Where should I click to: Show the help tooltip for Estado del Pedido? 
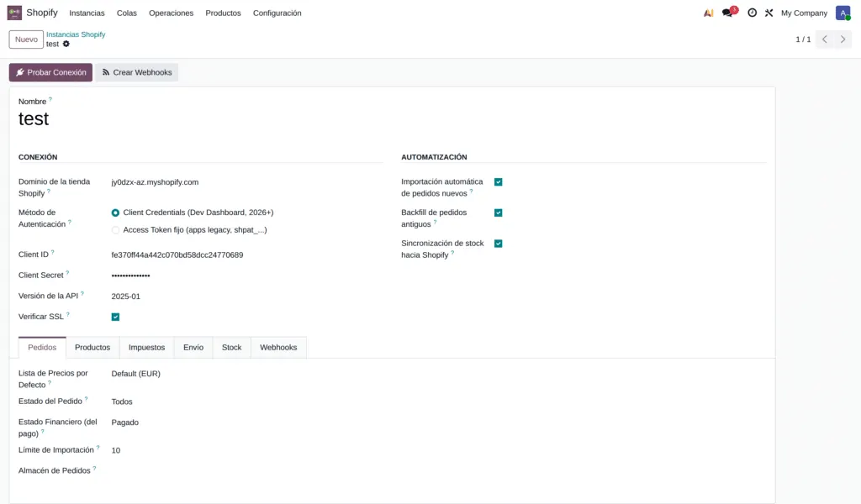87,399
